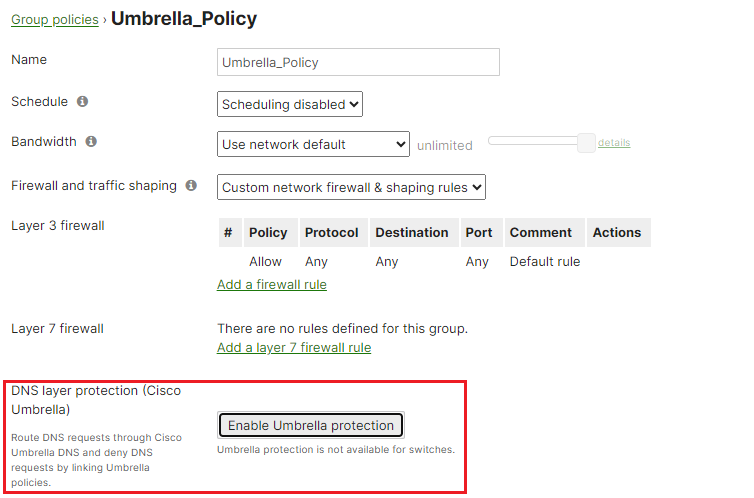This screenshot has width=754, height=498.
Task: Click the Actions column header
Action: [x=619, y=233]
